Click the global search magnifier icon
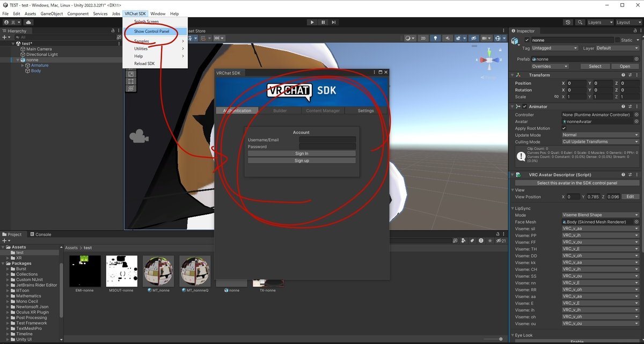Image resolution: width=644 pixels, height=344 pixels. tap(580, 23)
